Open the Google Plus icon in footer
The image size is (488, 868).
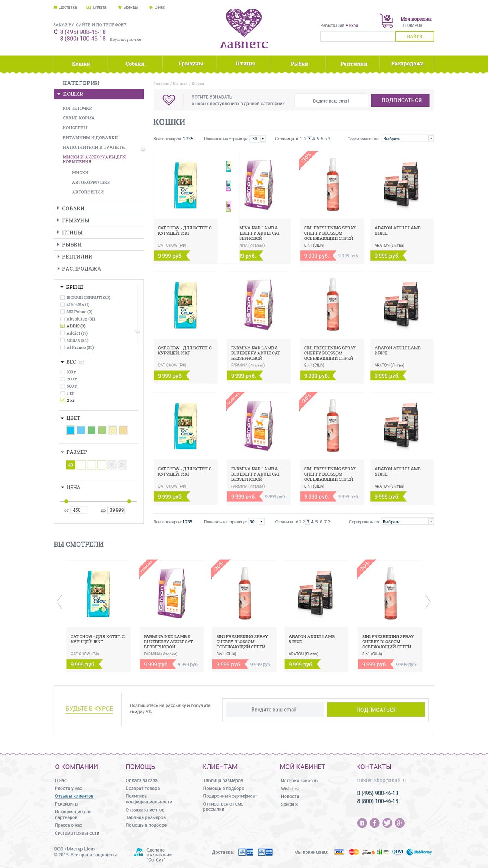[x=399, y=823]
